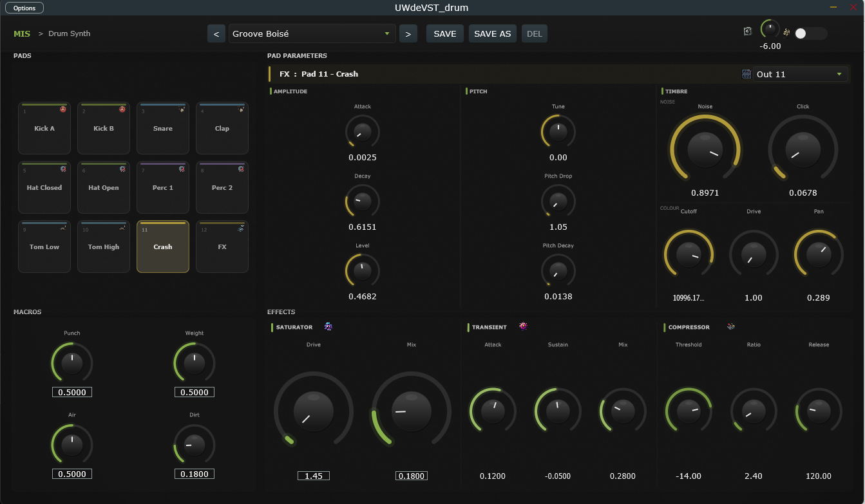Click the small icon on the FX pad
Screen dimensions: 865x504
[x=240, y=228]
